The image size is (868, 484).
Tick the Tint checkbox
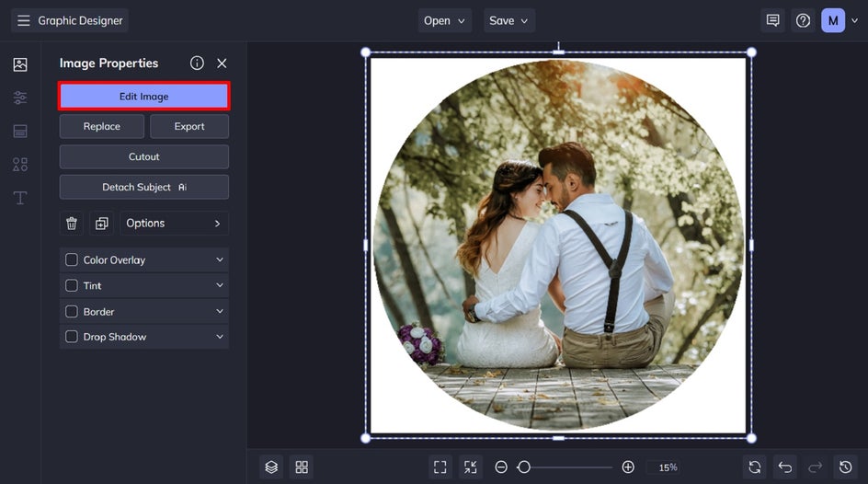click(72, 286)
